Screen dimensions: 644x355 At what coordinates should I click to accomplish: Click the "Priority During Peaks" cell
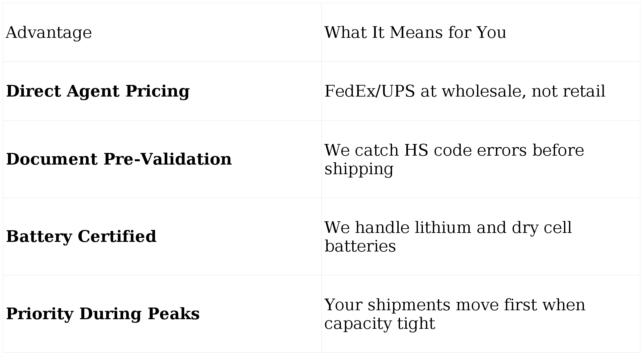[103, 314]
